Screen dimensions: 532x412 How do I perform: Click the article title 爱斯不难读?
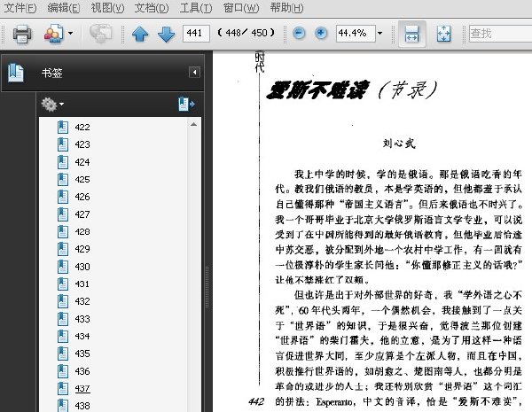click(317, 91)
